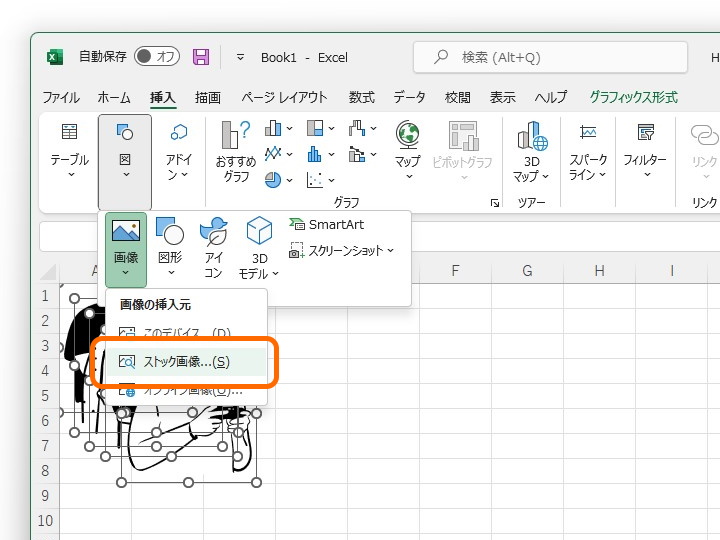
Task: Click the 3D マップ icon
Action: point(532,136)
